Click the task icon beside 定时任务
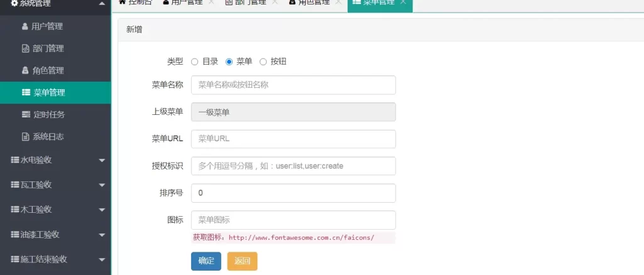644x275 pixels. click(26, 114)
